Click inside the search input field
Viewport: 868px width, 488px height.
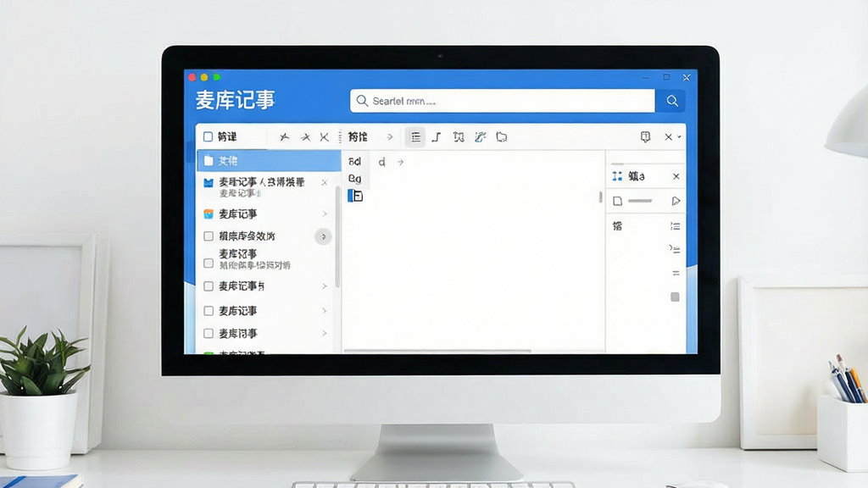[x=503, y=101]
